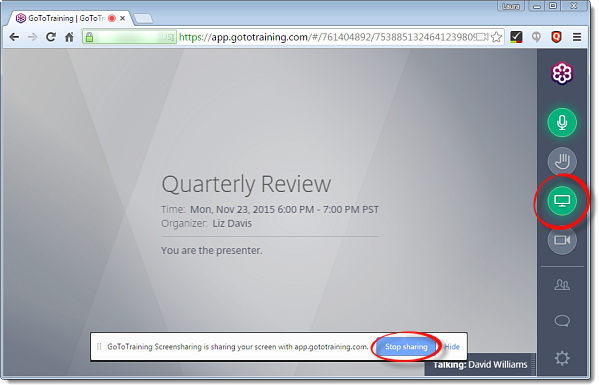Click the green secure padlock icon
Viewport: 599px width, 385px height.
[x=89, y=37]
